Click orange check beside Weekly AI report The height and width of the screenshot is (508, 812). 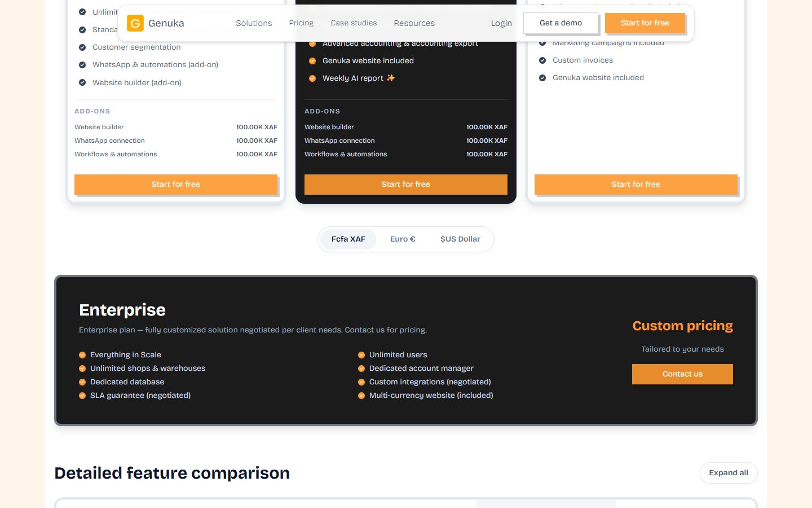[x=312, y=78]
